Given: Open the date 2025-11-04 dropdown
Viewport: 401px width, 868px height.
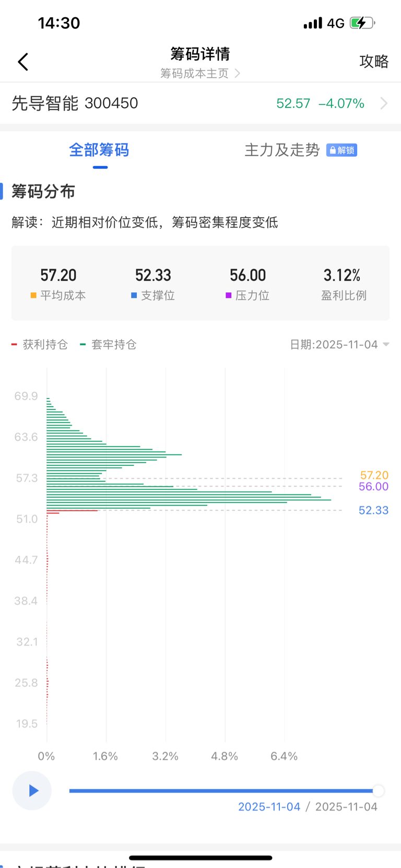Looking at the screenshot, I should 339,345.
